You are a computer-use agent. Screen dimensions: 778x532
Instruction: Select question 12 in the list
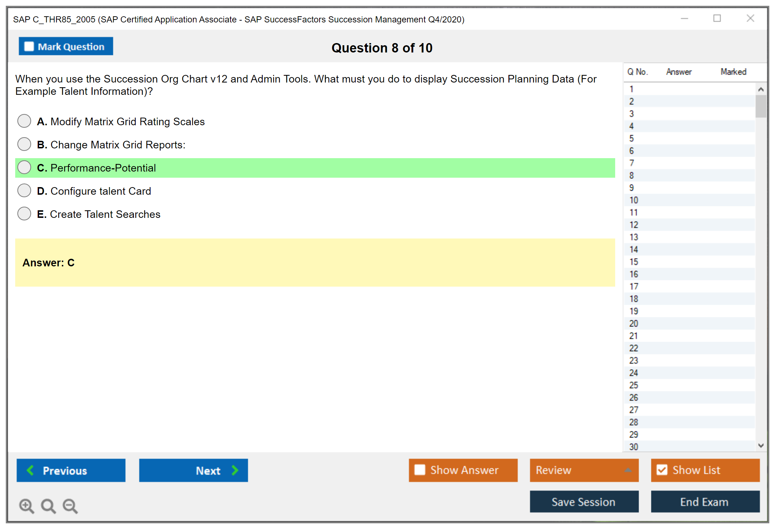tap(634, 225)
